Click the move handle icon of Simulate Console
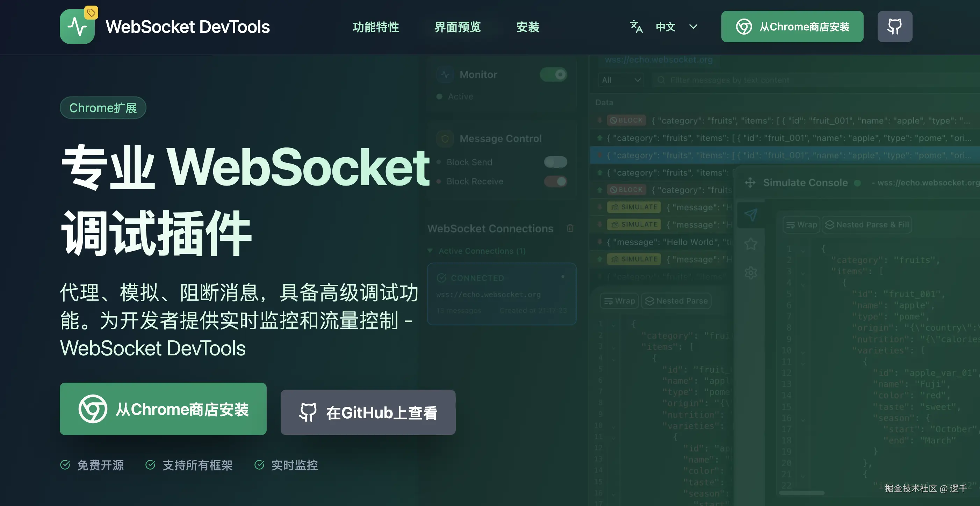Image resolution: width=980 pixels, height=506 pixels. click(750, 183)
